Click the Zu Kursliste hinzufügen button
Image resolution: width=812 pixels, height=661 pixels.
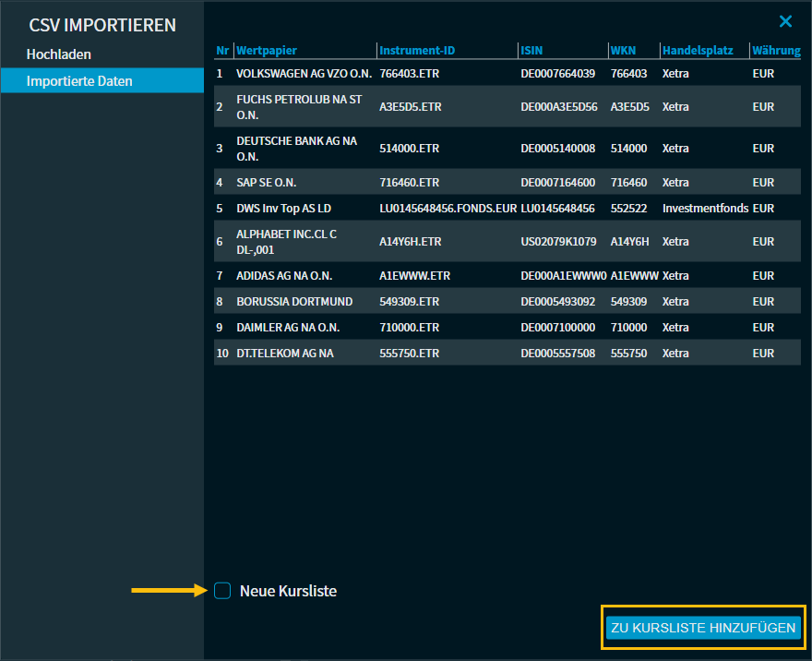(703, 628)
